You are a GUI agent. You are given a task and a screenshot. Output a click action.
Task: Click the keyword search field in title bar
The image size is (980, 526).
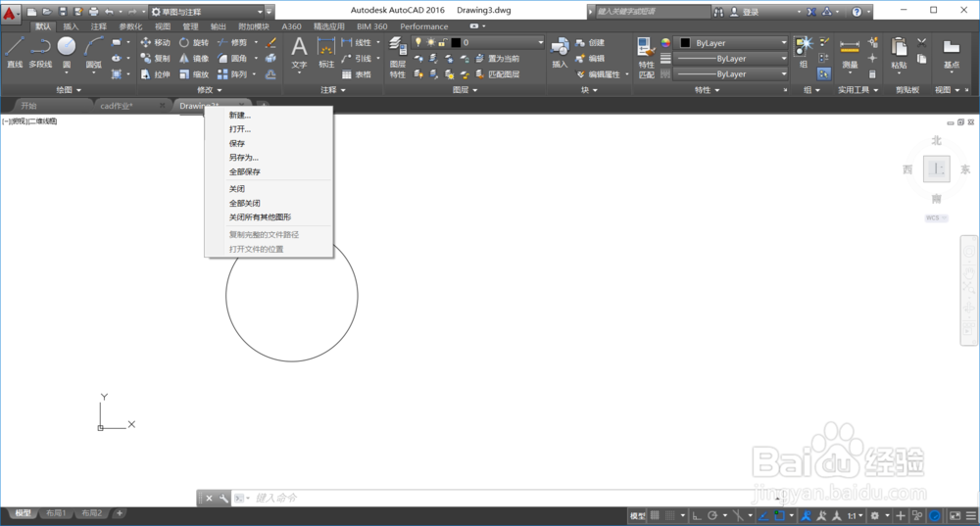coord(653,11)
